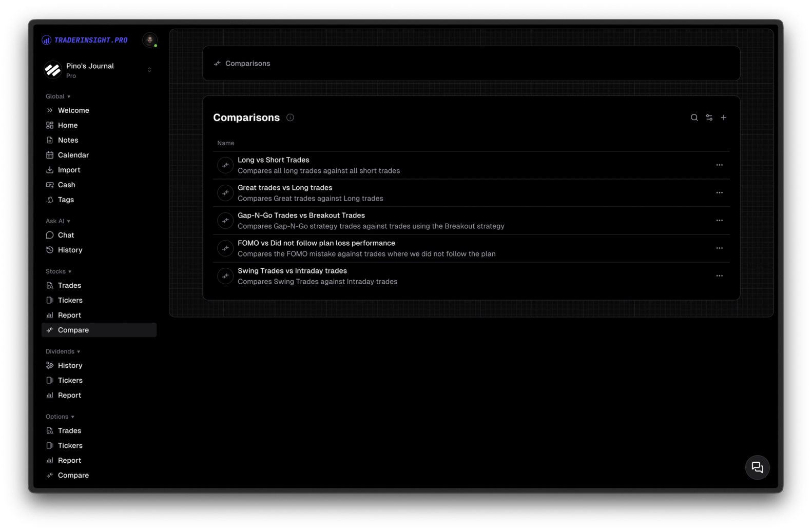Open Dividends Tickers
Screen dimensions: 812x531
tap(99, 380)
